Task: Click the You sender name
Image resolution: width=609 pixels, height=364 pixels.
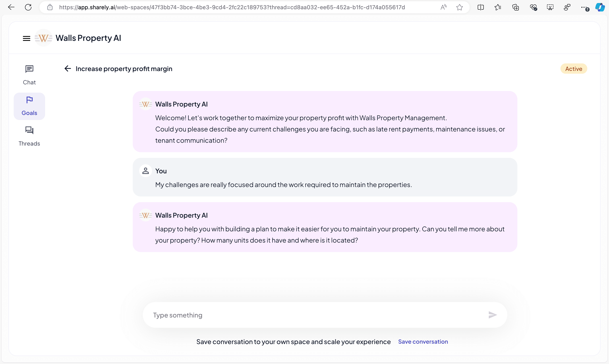Action: pos(161,171)
